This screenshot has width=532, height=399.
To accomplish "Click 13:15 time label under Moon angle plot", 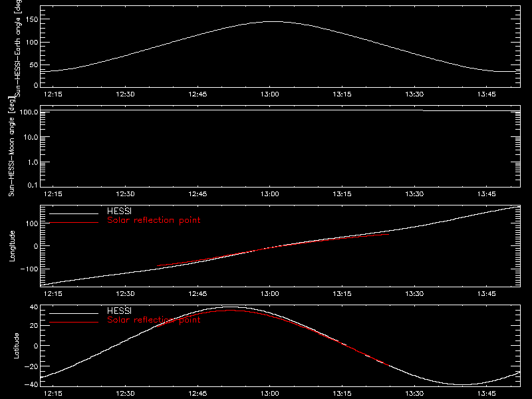I will [342, 194].
